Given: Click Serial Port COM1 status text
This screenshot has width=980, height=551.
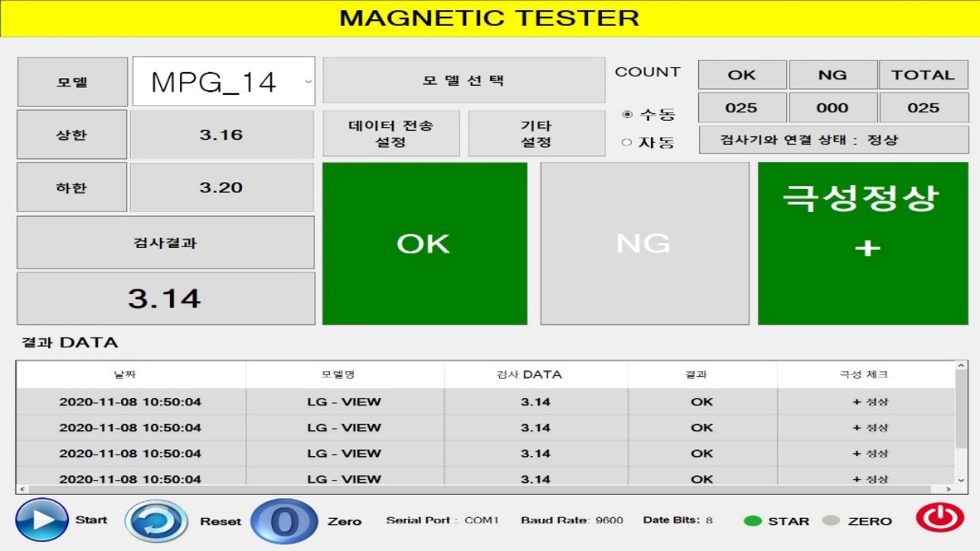Looking at the screenshot, I should [x=442, y=520].
